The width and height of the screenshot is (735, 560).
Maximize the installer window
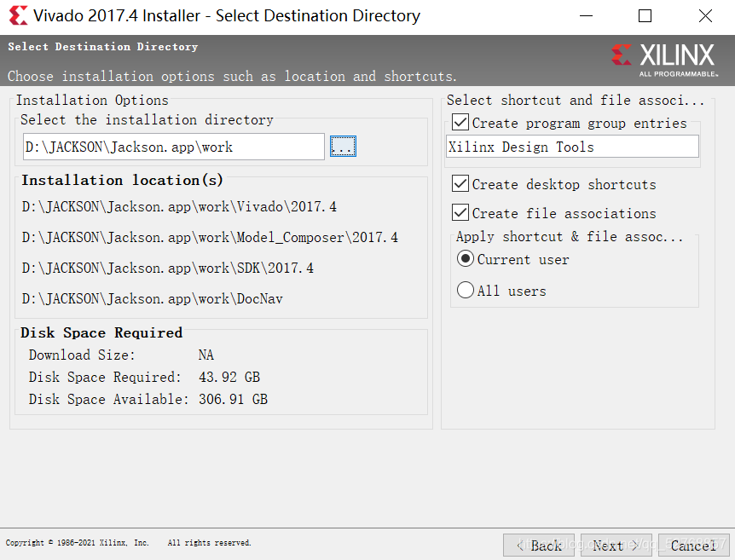click(645, 16)
